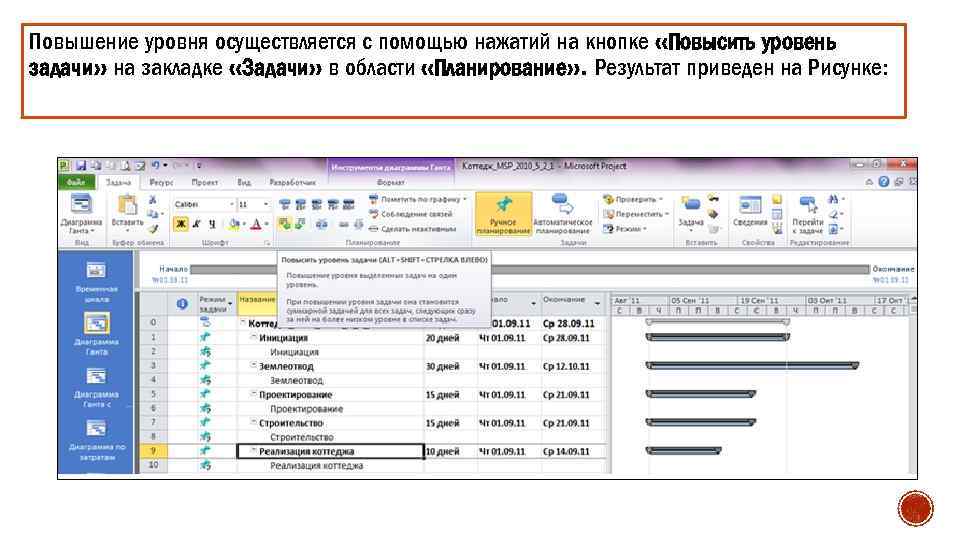Click the 100% complete icon
This screenshot has height=540, width=960.
348,204
